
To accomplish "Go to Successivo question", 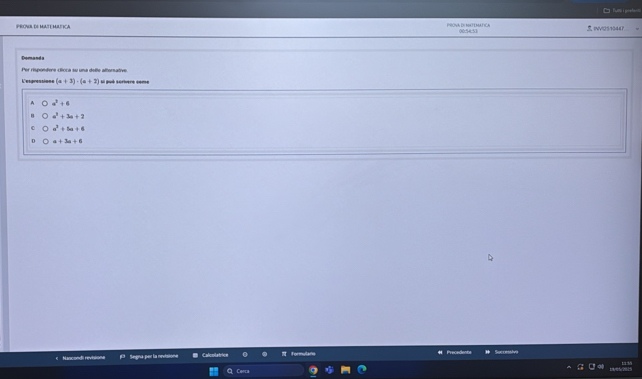I will [502, 352].
